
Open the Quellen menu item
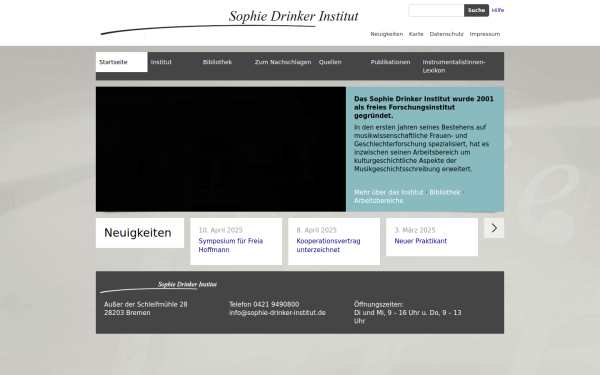tap(330, 62)
